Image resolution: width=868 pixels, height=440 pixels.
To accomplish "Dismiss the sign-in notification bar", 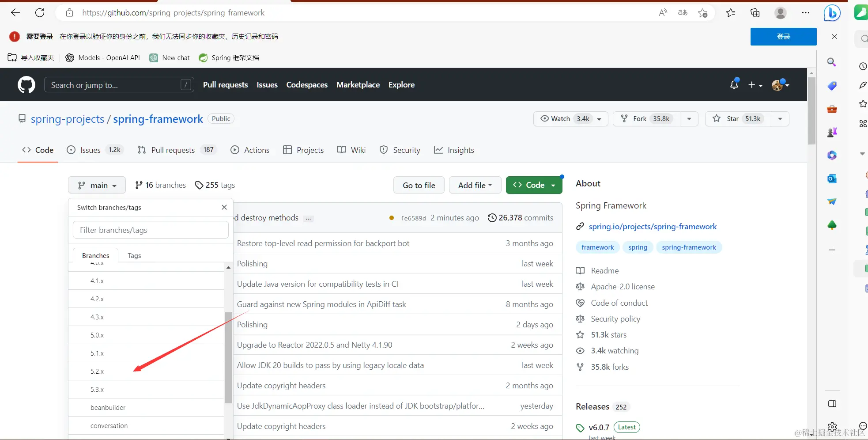I will click(834, 37).
